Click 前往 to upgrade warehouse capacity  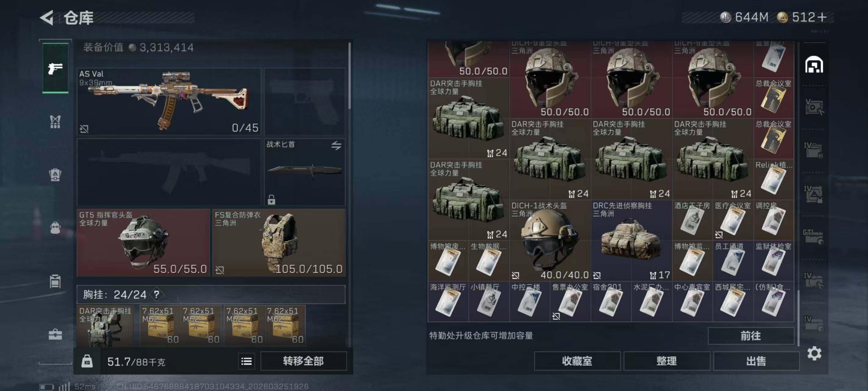[751, 336]
